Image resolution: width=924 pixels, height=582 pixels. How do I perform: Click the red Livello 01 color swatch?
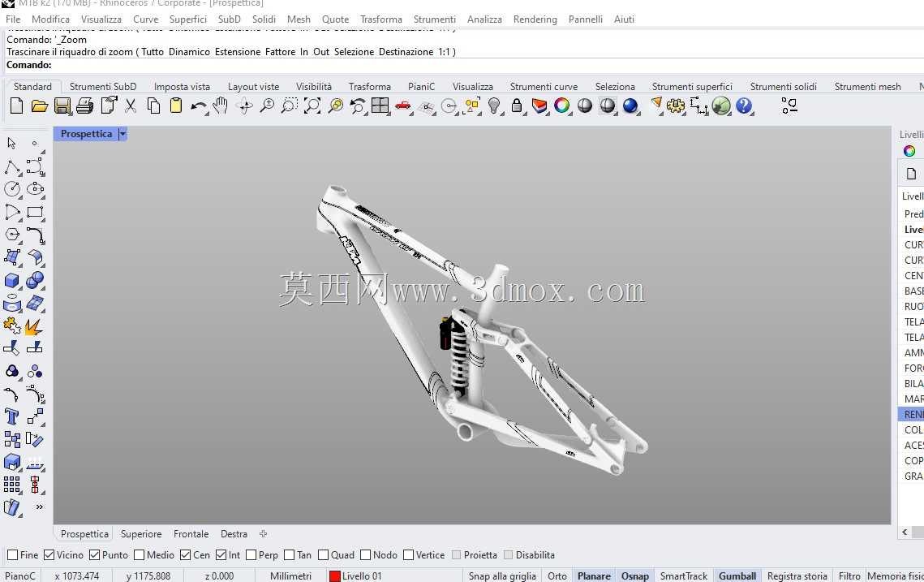coord(335,576)
